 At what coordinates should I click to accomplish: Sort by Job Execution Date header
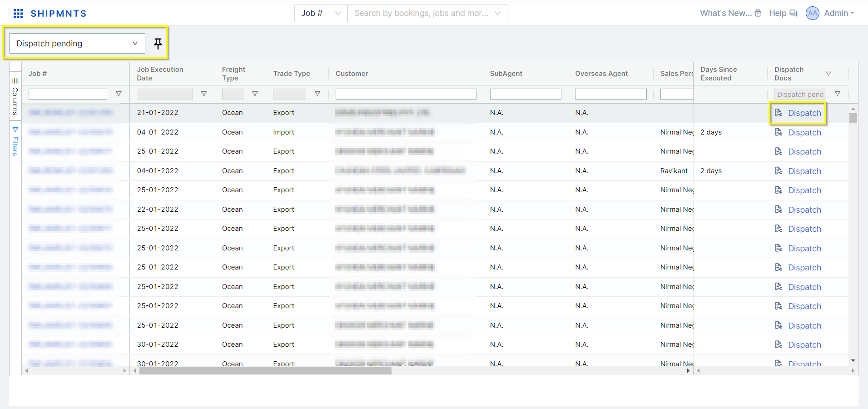[x=160, y=74]
